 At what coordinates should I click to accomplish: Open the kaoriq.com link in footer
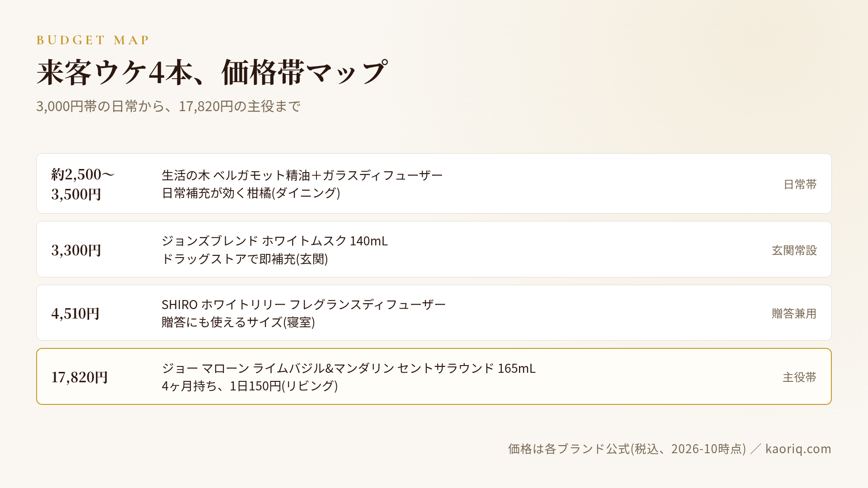(x=798, y=449)
